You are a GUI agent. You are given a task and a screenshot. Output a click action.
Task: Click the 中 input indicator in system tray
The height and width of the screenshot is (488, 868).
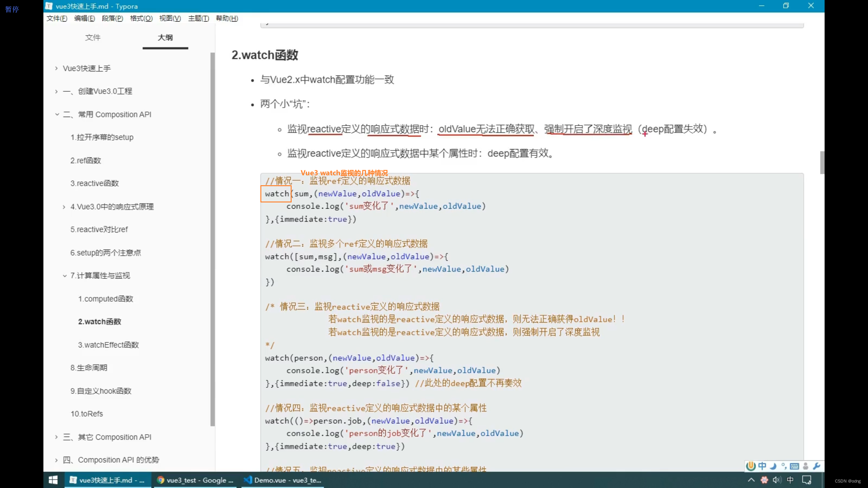790,480
